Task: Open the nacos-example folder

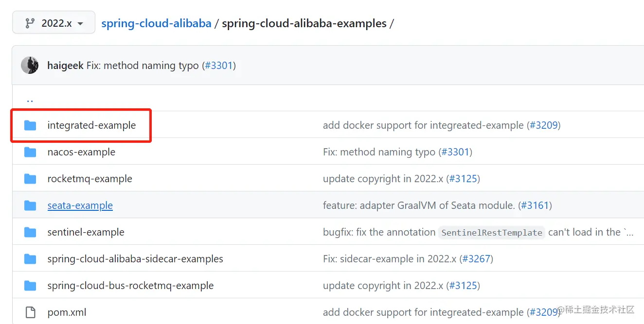Action: click(x=81, y=152)
